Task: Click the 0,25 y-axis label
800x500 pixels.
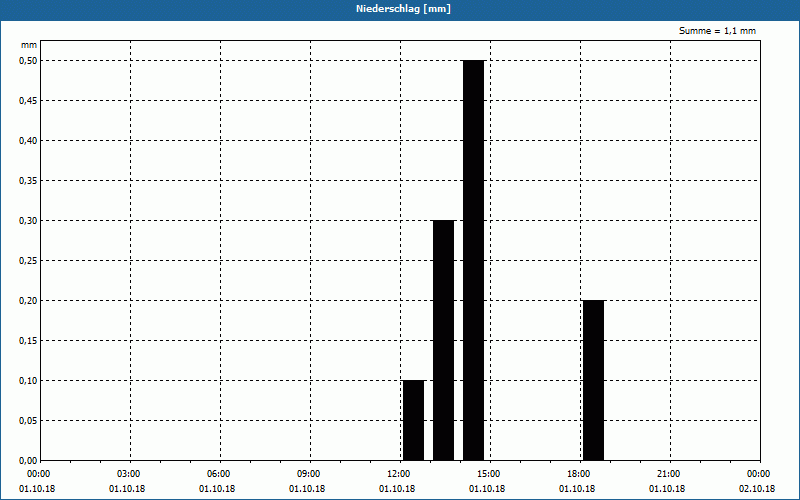Action: pyautogui.click(x=28, y=261)
